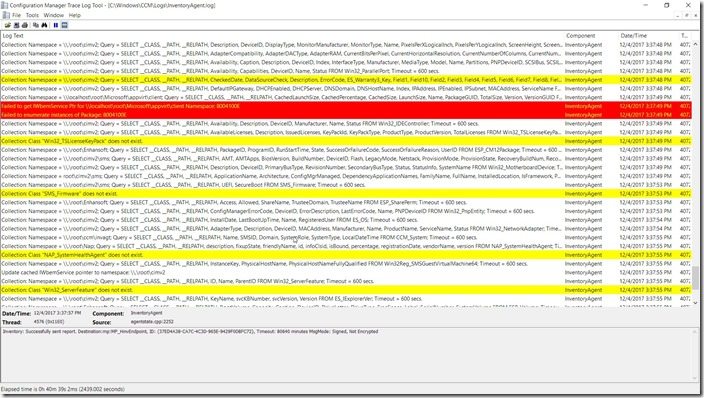Click the Date/Time value in details pane
704x398 pixels.
(x=57, y=313)
